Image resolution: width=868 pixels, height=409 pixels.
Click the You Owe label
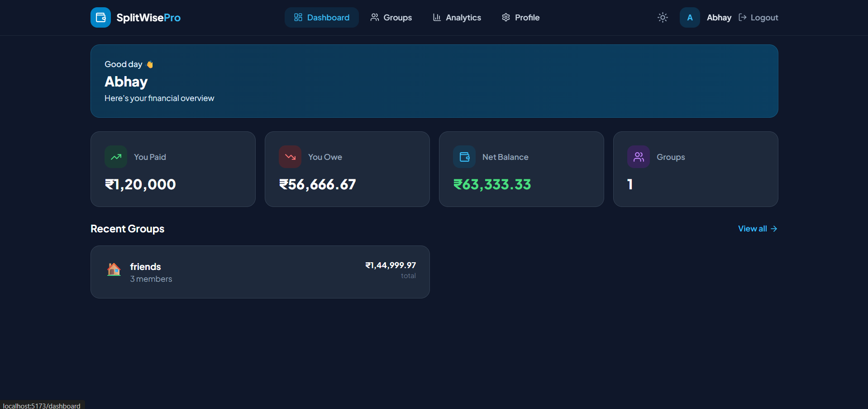coord(325,157)
